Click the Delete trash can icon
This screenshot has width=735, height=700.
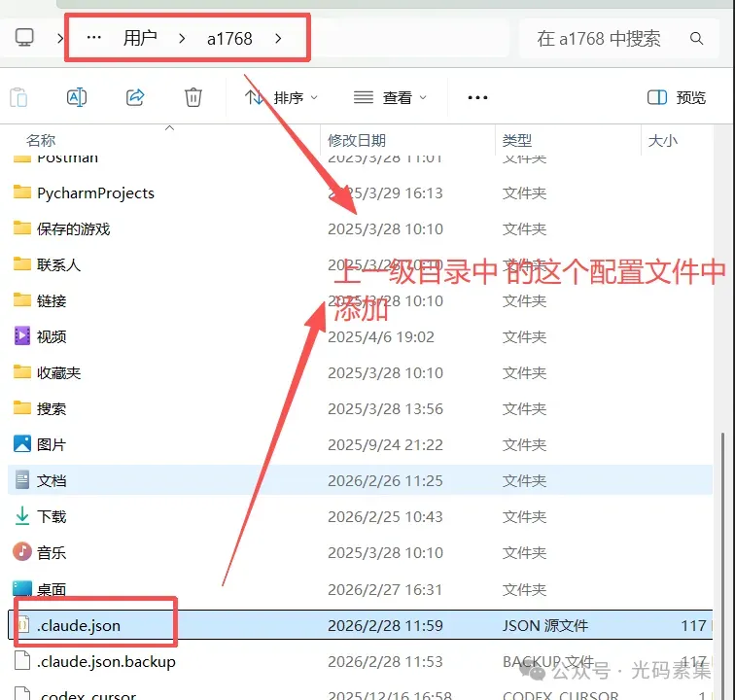click(x=193, y=97)
